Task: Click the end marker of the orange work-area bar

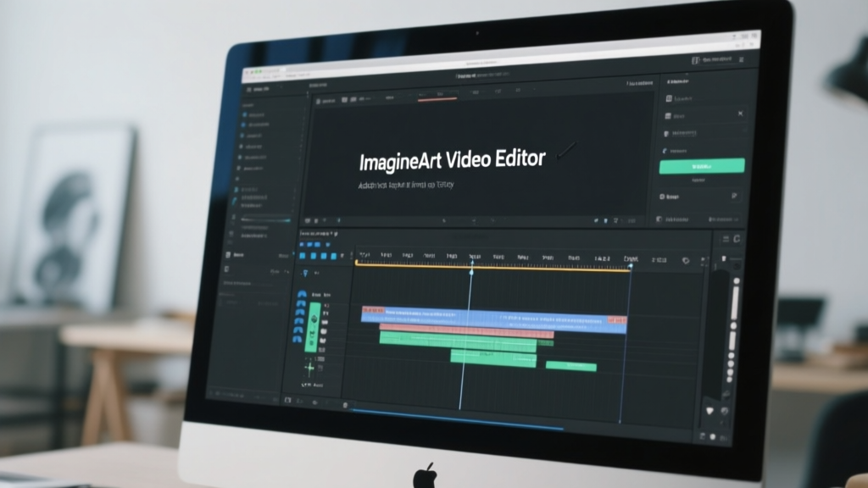Action: tap(630, 267)
